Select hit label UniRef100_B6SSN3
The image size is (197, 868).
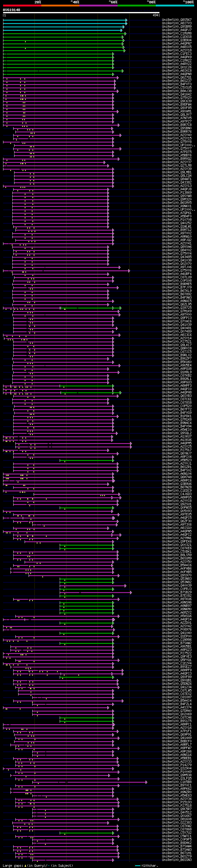(177, 860)
